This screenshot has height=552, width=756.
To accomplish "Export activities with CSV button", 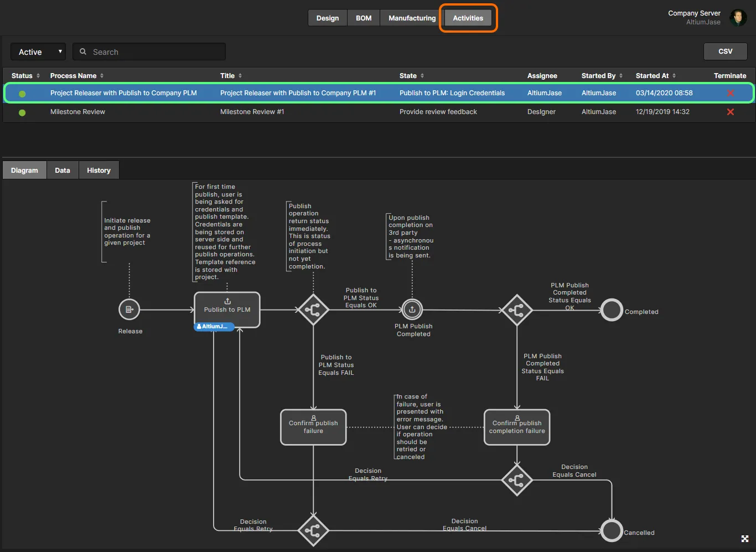I will [725, 51].
